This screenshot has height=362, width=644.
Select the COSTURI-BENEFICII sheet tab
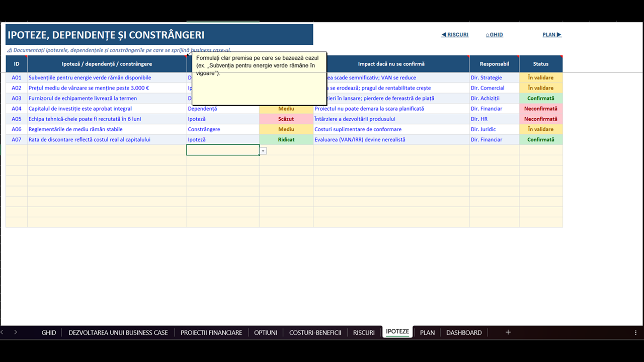[x=315, y=332]
